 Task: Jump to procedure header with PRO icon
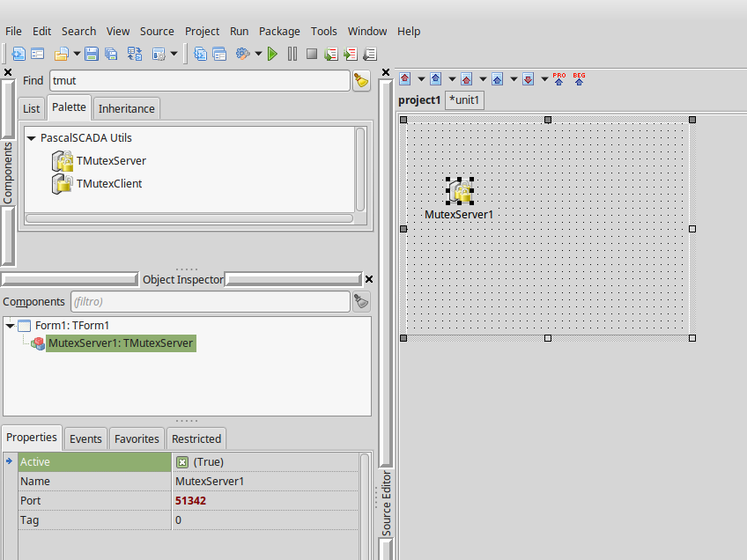point(558,78)
